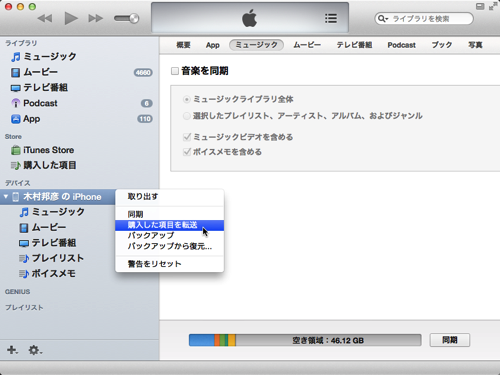Screen dimensions: 500x375
Task: Click the Apple logo in the display
Action: (x=250, y=18)
